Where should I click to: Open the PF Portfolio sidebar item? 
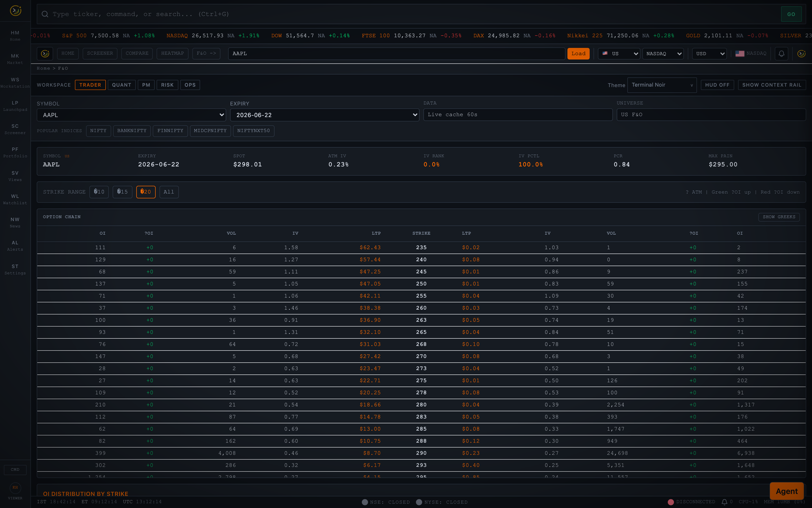click(x=15, y=152)
